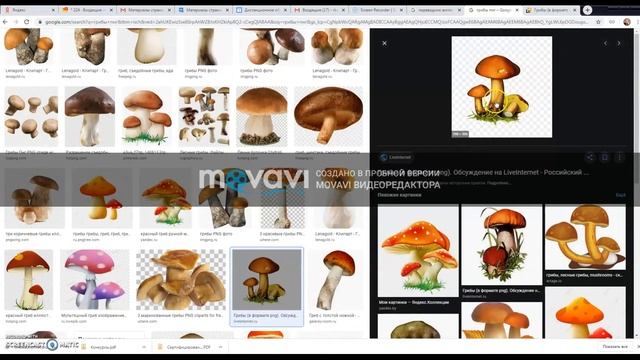Expand options arrow for Конкурсы.pdf download
Image resolution: width=640 pixels, height=360 pixels.
(x=144, y=347)
